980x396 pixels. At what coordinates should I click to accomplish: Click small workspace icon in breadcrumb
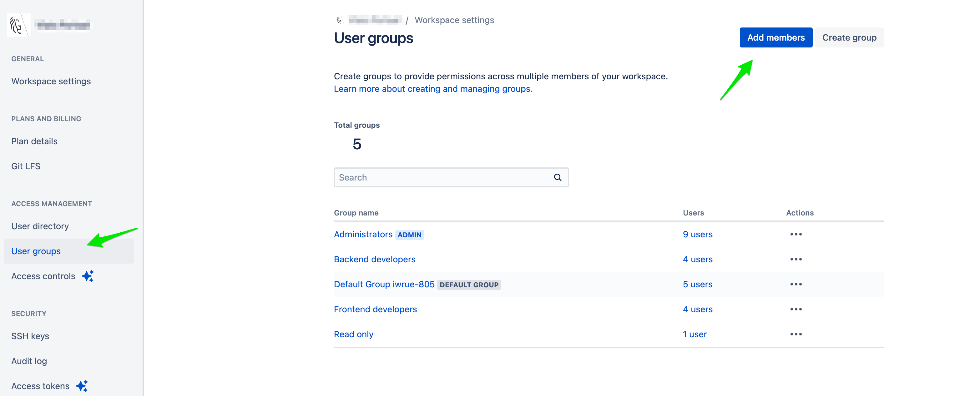point(339,20)
